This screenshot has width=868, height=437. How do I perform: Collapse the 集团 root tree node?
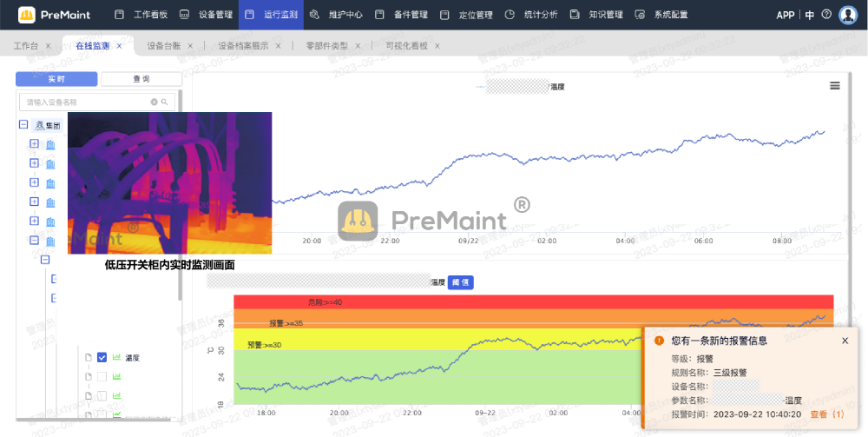pos(23,125)
